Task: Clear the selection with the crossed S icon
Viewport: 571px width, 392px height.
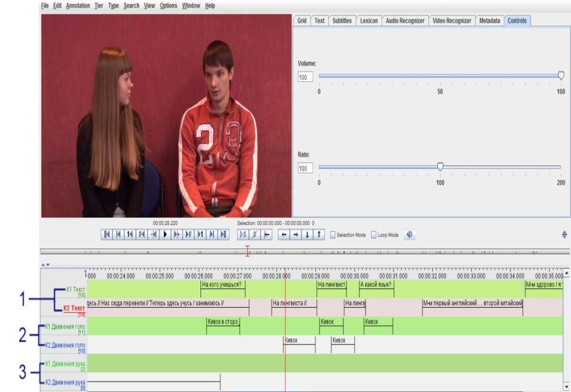Action: click(x=254, y=235)
